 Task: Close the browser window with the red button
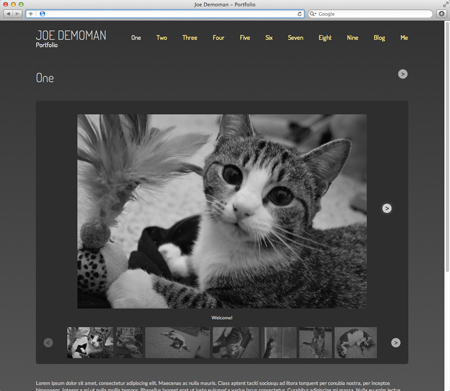pos(6,4)
